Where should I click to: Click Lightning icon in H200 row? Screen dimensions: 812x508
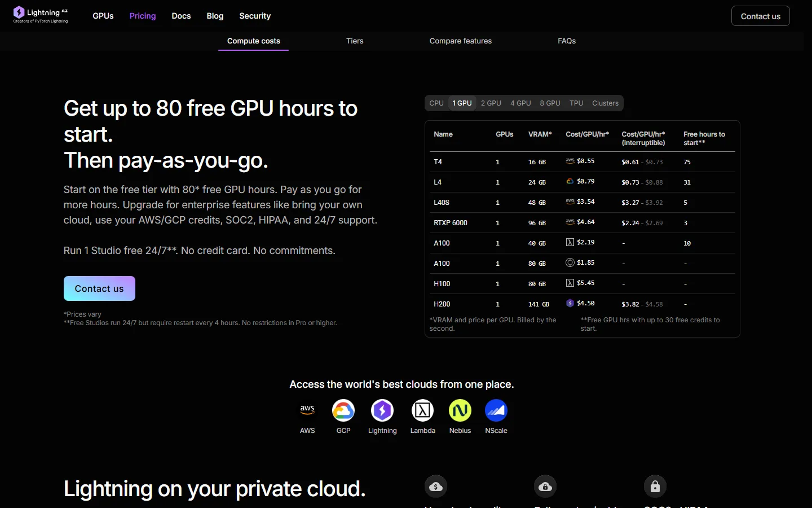[570, 303]
